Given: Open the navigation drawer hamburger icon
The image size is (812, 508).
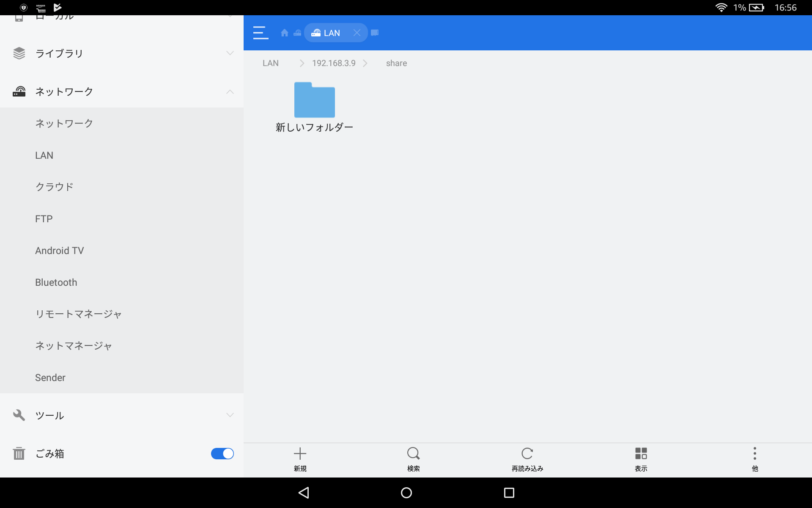Looking at the screenshot, I should coord(261,33).
